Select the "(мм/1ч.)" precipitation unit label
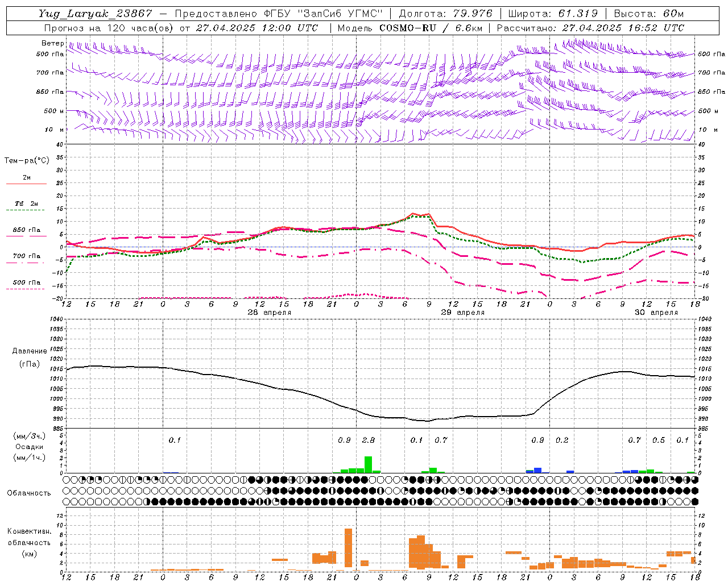The image size is (728, 582). (x=29, y=458)
